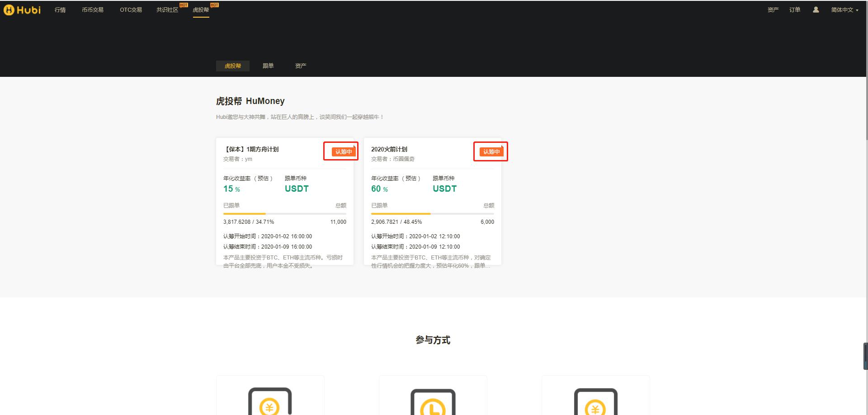Click the 3,817.6208 / 34.71% amount
The width and height of the screenshot is (868, 415).
[249, 222]
